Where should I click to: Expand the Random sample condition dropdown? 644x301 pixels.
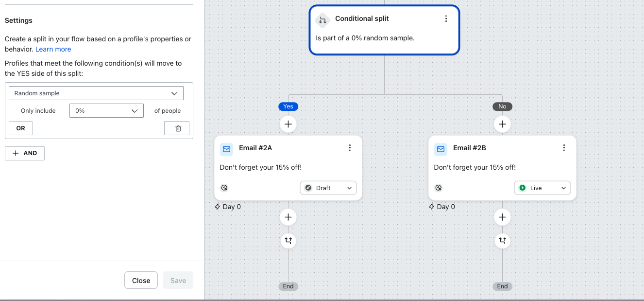96,93
